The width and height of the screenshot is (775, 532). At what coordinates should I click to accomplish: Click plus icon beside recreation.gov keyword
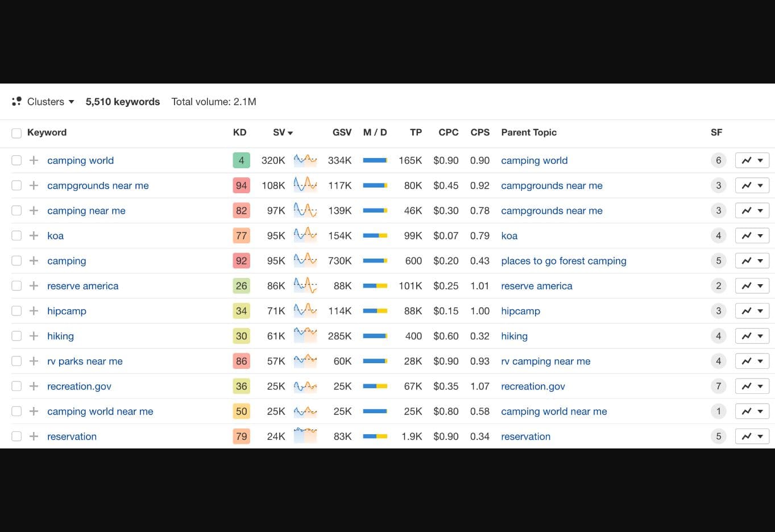click(x=34, y=386)
